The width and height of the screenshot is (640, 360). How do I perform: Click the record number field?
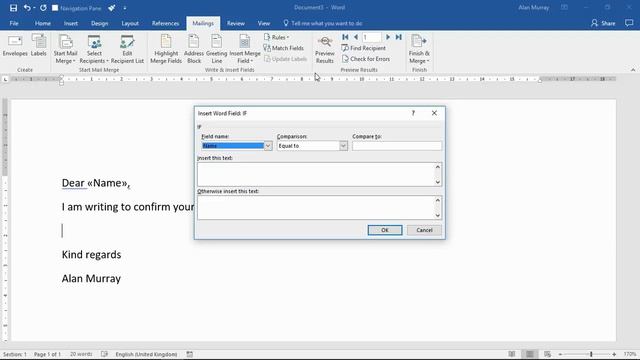(371, 37)
